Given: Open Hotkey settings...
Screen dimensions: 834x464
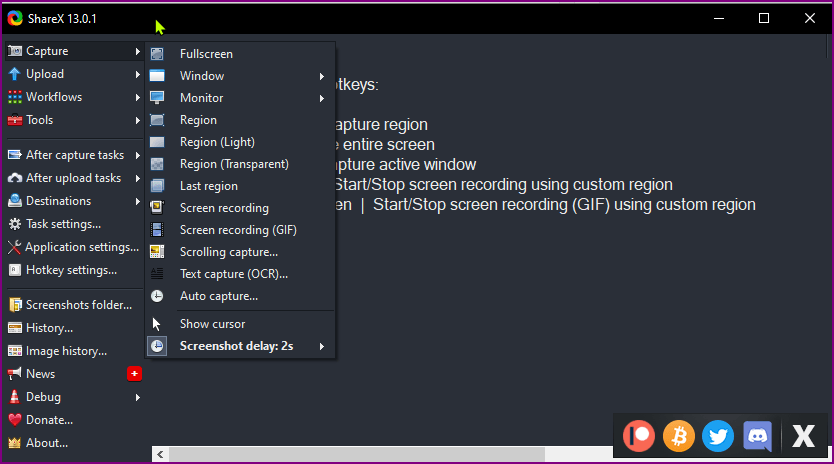Looking at the screenshot, I should tap(74, 270).
